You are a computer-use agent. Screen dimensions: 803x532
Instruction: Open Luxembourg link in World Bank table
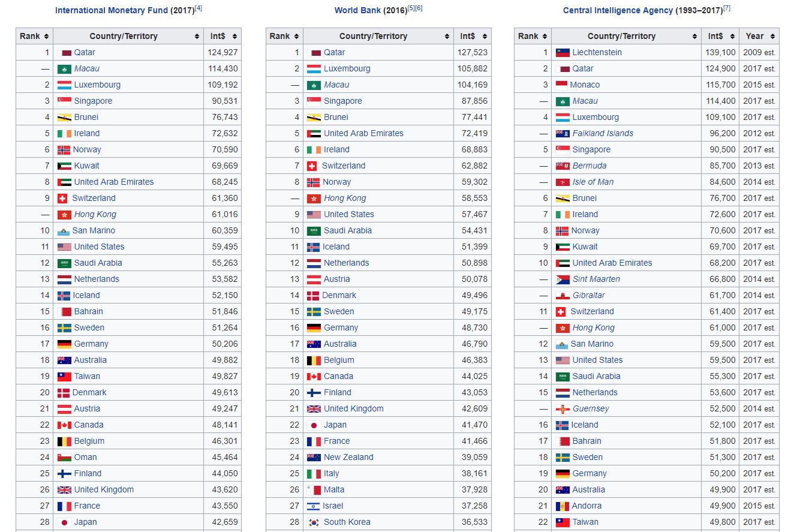[347, 69]
